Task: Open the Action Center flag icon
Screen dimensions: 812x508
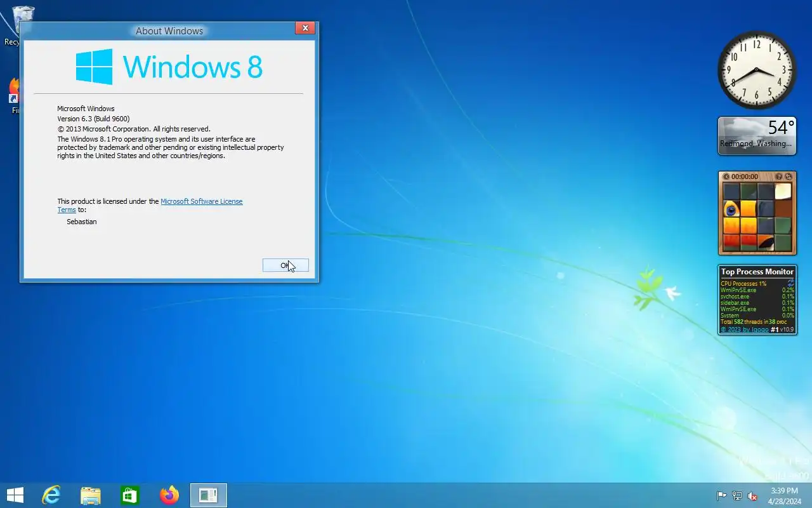Action: point(722,496)
